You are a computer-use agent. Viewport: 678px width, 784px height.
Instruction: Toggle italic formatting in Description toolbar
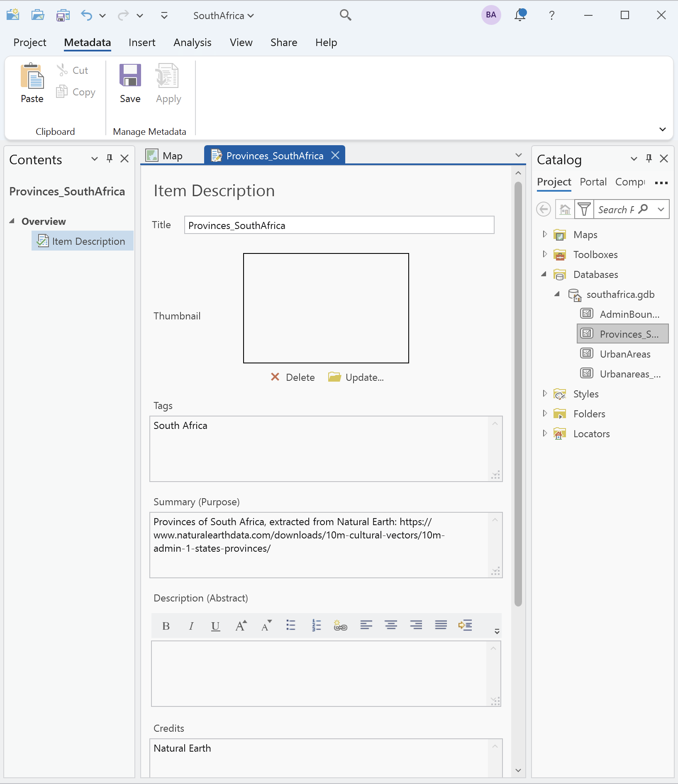click(x=191, y=626)
